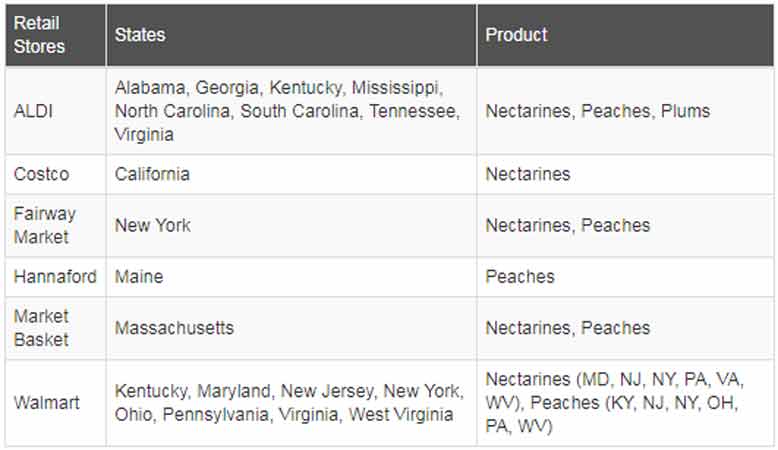Select the California state cell
The height and width of the screenshot is (450, 778).
tap(291, 174)
